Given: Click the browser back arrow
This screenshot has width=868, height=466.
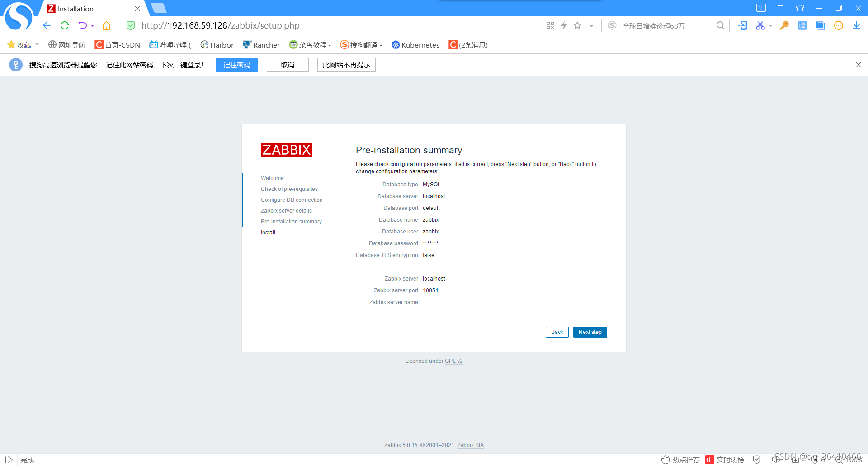Looking at the screenshot, I should pyautogui.click(x=47, y=25).
